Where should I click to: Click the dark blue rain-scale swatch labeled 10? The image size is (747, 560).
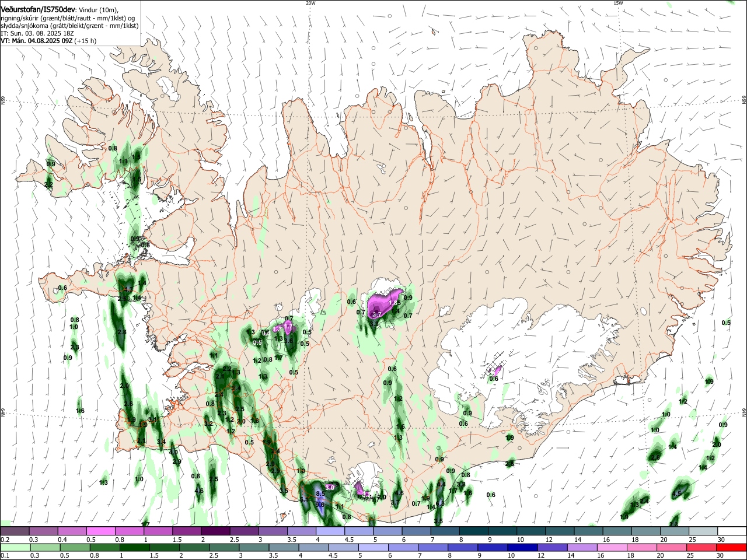[521, 547]
